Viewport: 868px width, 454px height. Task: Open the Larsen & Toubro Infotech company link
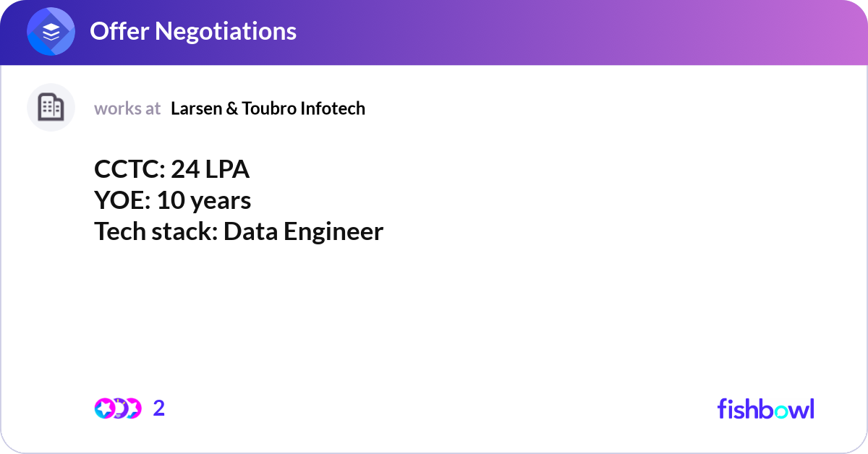tap(268, 108)
